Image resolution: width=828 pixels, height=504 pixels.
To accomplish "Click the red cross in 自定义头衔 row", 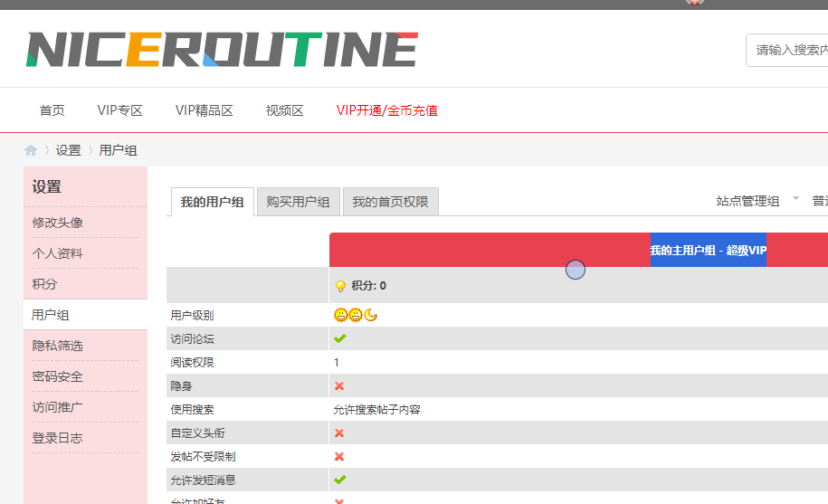I will point(339,433).
